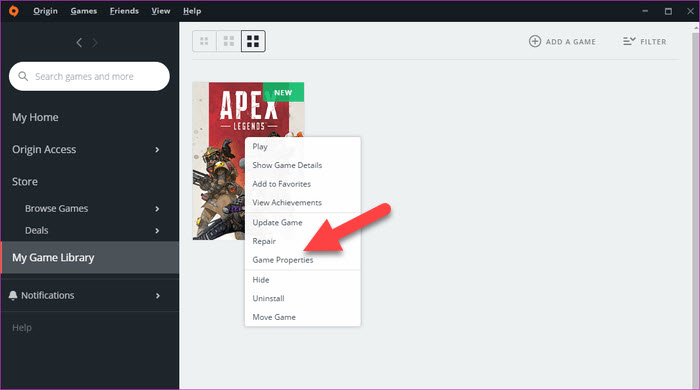Choose Play from the context menu
The image size is (700, 390).
click(303, 146)
